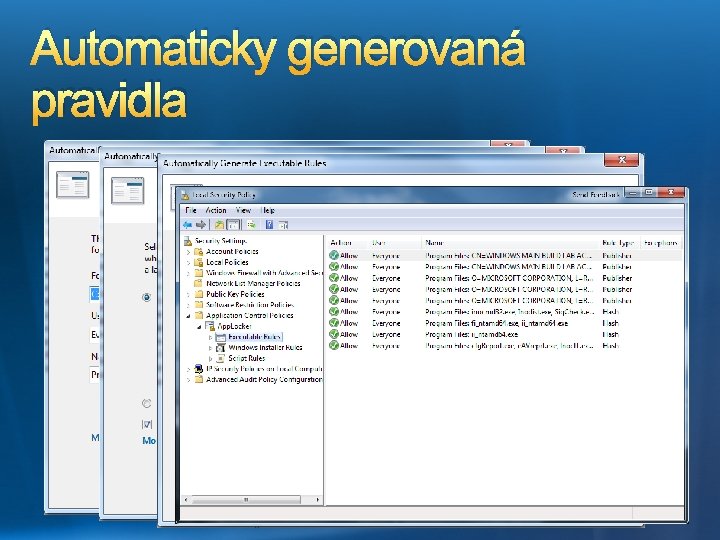This screenshot has width=720, height=540.
Task: Select the lower radio button in second wizard window
Action: click(146, 404)
